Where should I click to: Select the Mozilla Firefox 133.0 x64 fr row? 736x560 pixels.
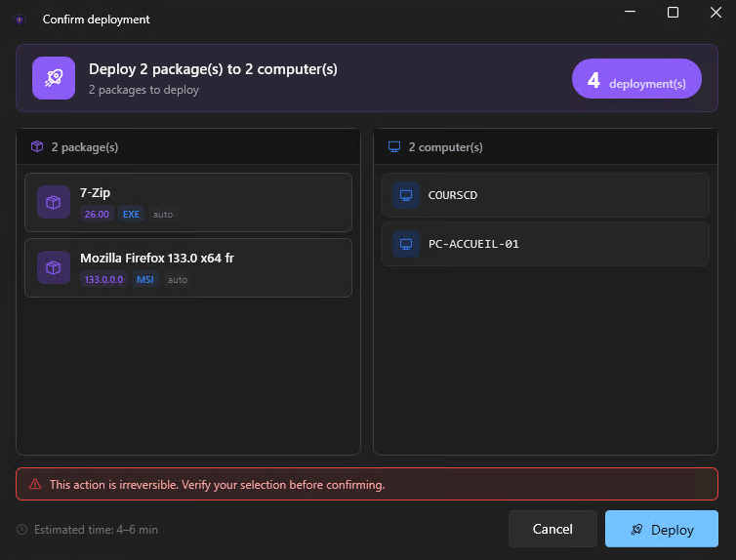pos(187,267)
